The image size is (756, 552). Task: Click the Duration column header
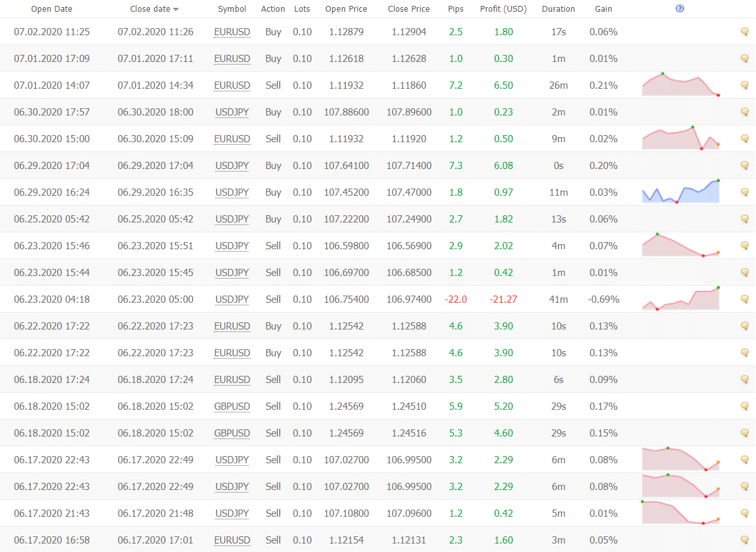(558, 9)
